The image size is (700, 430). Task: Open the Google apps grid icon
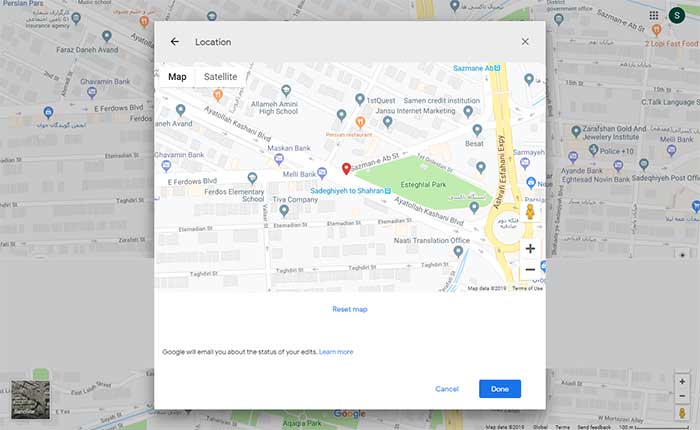click(654, 15)
